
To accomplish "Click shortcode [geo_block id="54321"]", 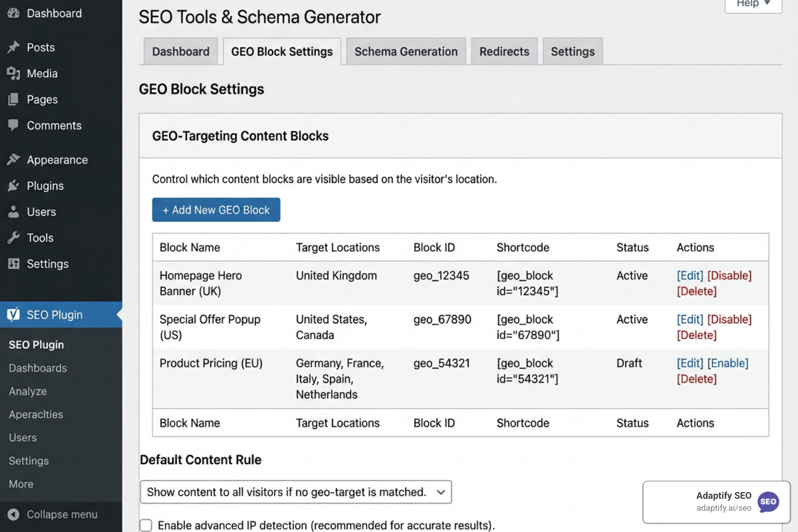I will coord(527,370).
